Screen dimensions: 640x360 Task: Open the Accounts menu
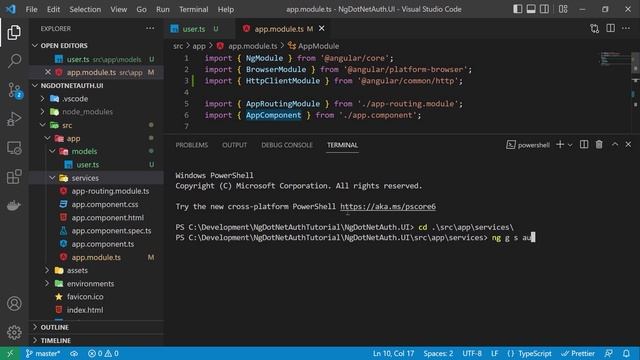tap(14, 304)
